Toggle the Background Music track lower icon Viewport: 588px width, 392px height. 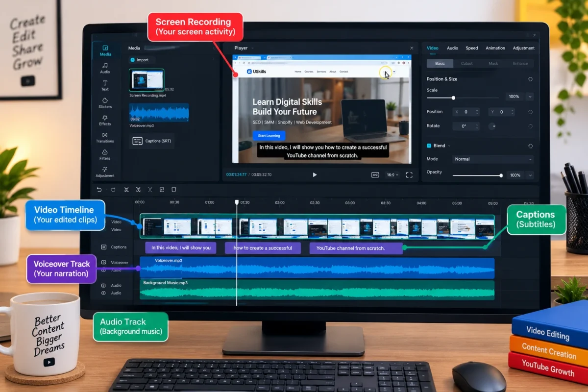(x=103, y=293)
